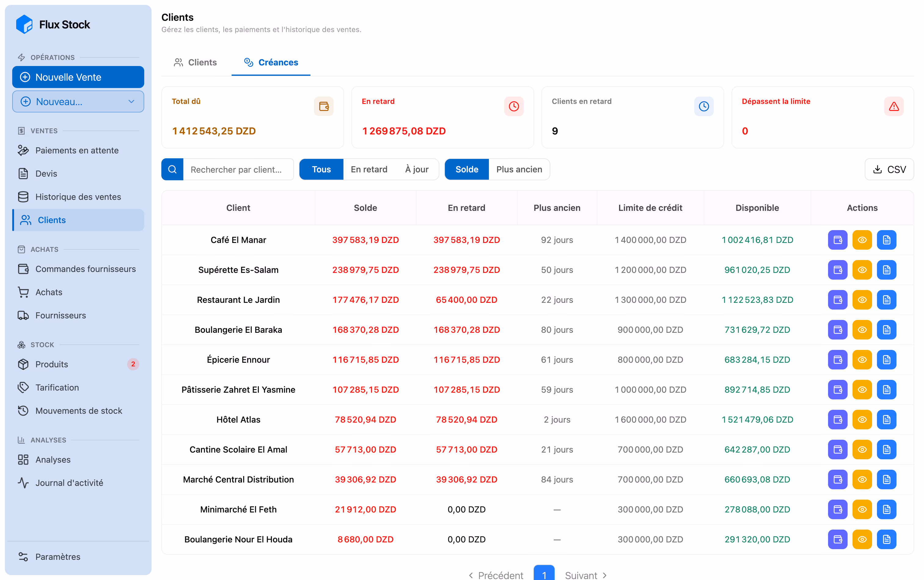Export the table as CSV
The width and height of the screenshot is (924, 580).
pos(889,169)
